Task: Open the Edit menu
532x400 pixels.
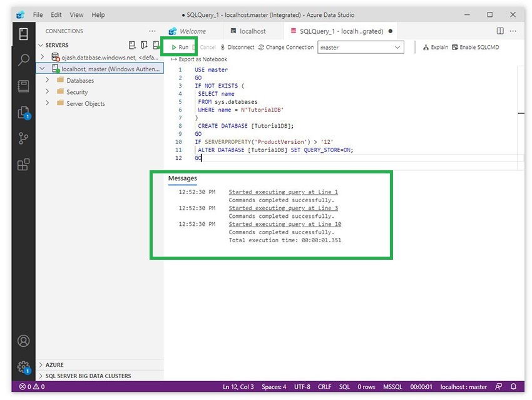Action: click(x=56, y=15)
